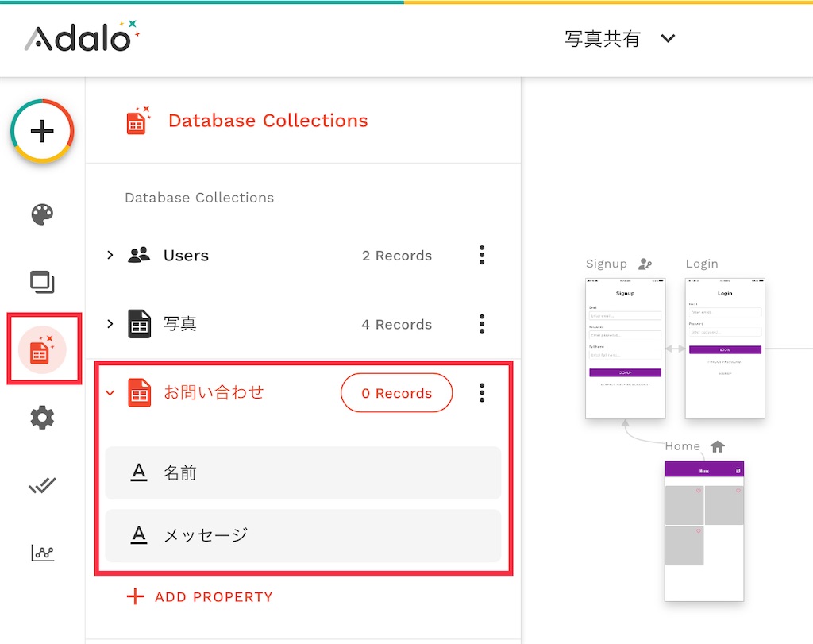The width and height of the screenshot is (813, 644).
Task: Expand the Users collection chevron
Action: click(110, 255)
